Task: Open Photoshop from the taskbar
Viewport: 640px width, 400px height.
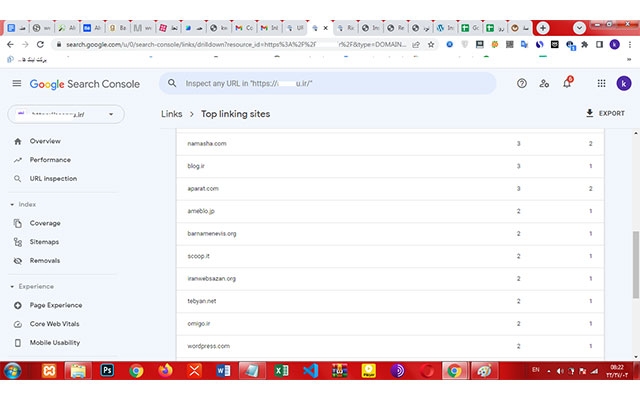Action: 107,371
